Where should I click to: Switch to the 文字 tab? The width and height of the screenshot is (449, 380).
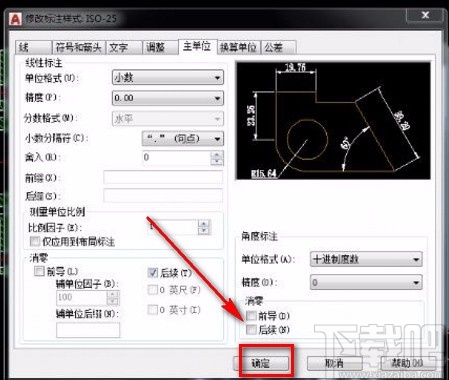(x=124, y=47)
